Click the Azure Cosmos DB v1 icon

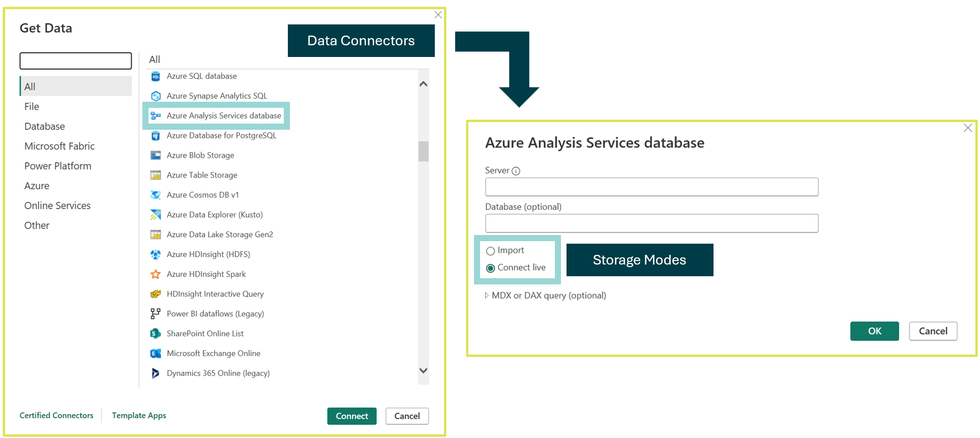point(156,195)
